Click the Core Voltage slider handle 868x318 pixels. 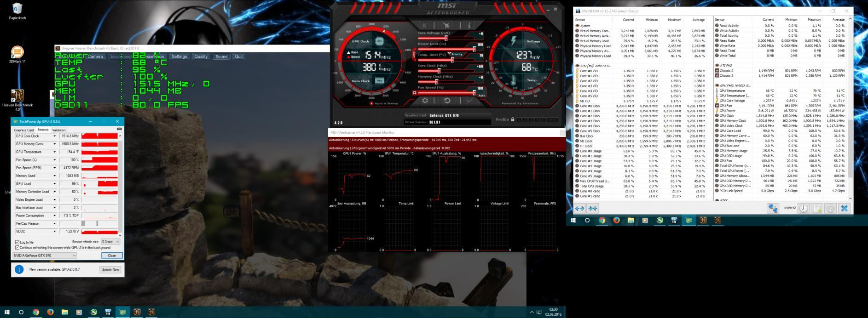tap(446, 39)
